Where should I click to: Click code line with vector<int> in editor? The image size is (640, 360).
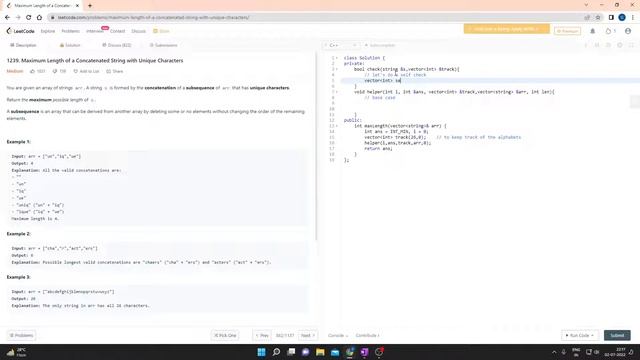point(490,80)
